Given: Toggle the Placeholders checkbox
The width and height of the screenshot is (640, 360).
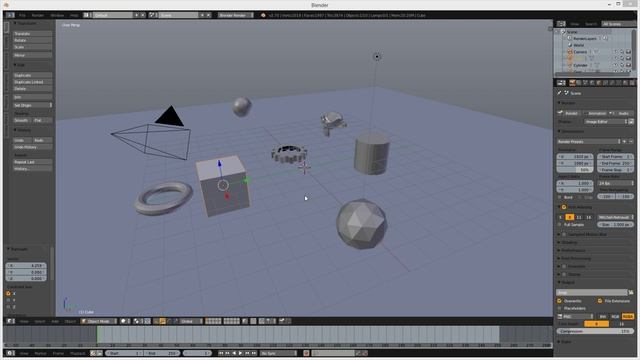Looking at the screenshot, I should [560, 308].
